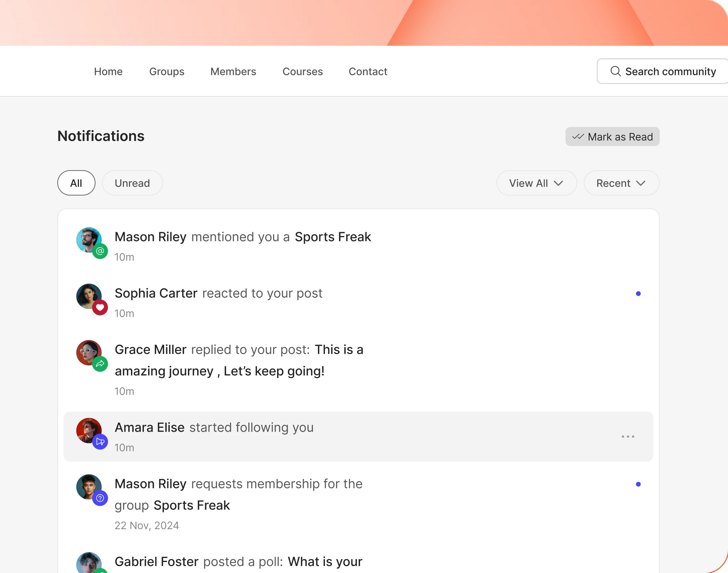Viewport: 728px width, 573px height.
Task: Go to the Home tab
Action: (x=108, y=71)
